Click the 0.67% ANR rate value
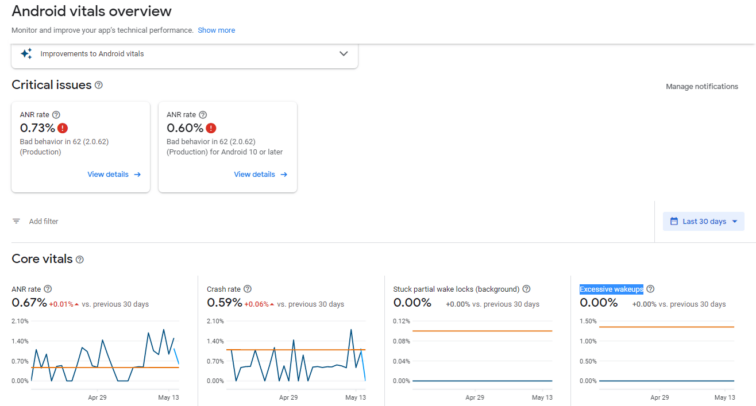This screenshot has width=756, height=406. [29, 303]
